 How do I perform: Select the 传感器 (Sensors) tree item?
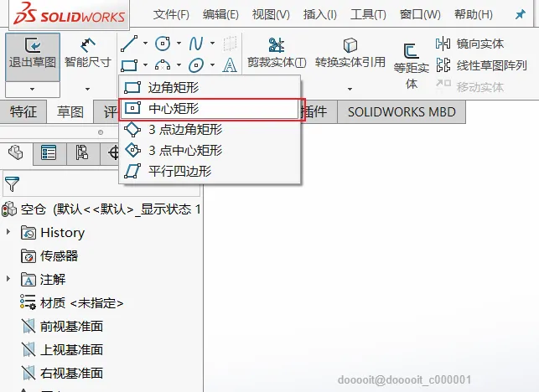pos(49,256)
